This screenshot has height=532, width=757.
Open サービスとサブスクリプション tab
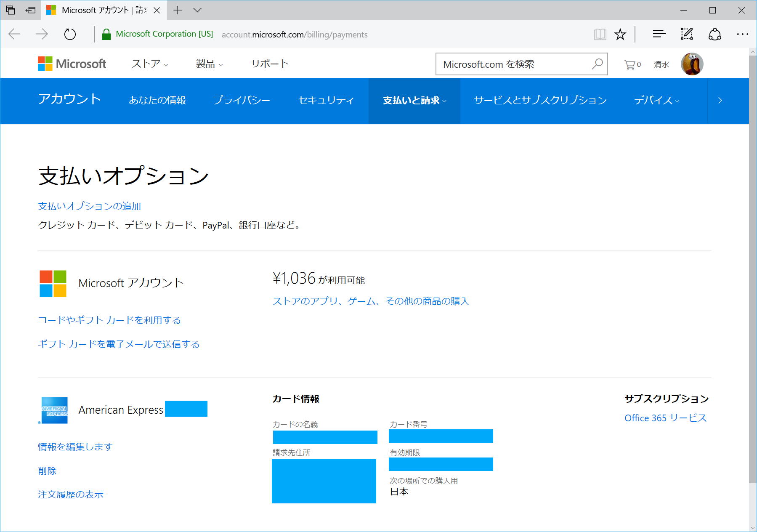coord(540,100)
